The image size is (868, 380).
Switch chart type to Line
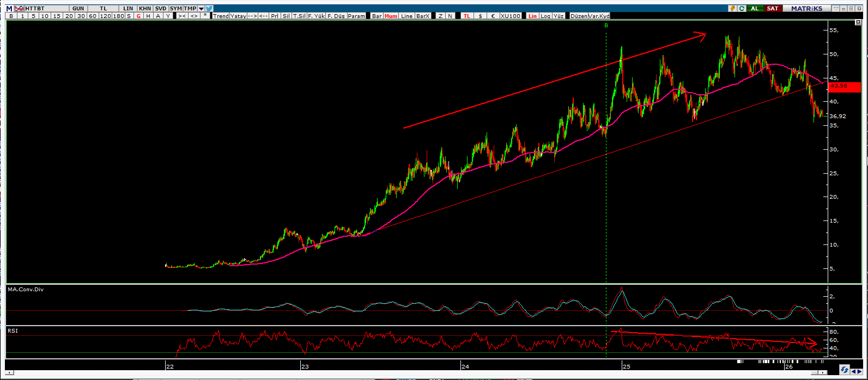406,16
